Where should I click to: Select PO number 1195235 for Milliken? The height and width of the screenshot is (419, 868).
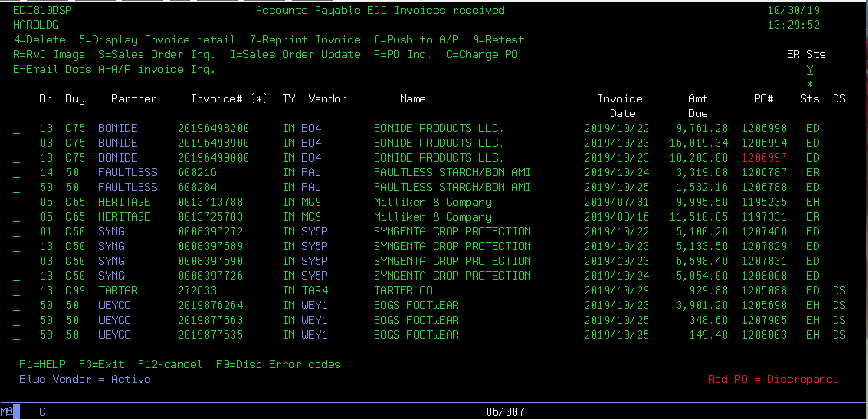pyautogui.click(x=764, y=203)
